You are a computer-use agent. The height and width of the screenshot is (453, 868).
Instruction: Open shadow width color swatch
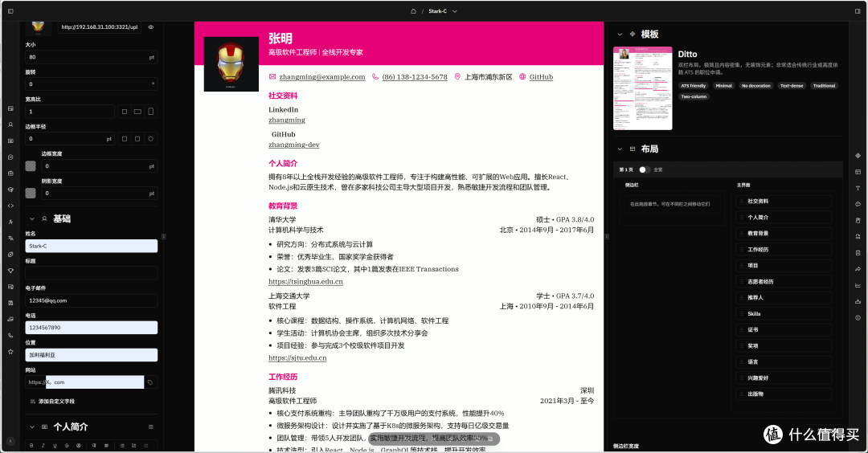[31, 193]
